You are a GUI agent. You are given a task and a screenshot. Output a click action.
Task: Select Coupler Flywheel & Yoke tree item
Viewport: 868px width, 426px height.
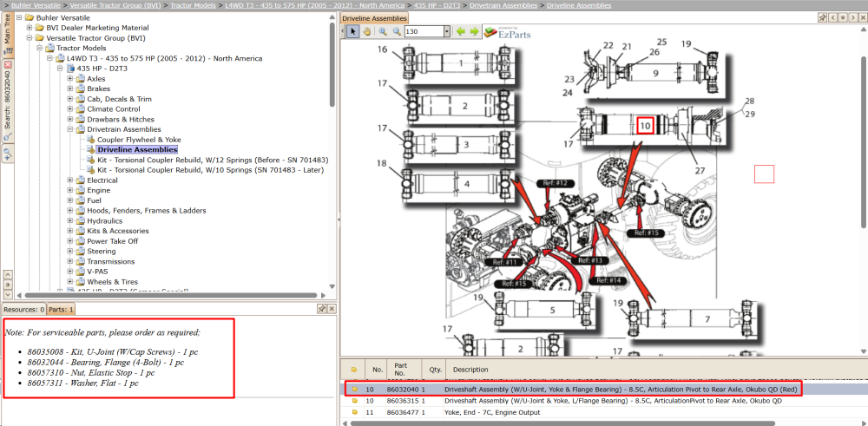pyautogui.click(x=139, y=140)
